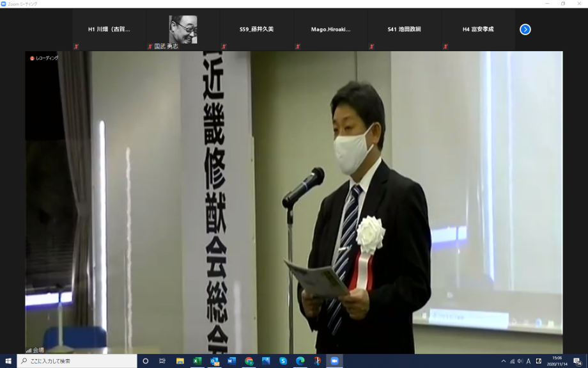The width and height of the screenshot is (588, 368).
Task: Open Word from the taskbar
Action: [x=231, y=361]
